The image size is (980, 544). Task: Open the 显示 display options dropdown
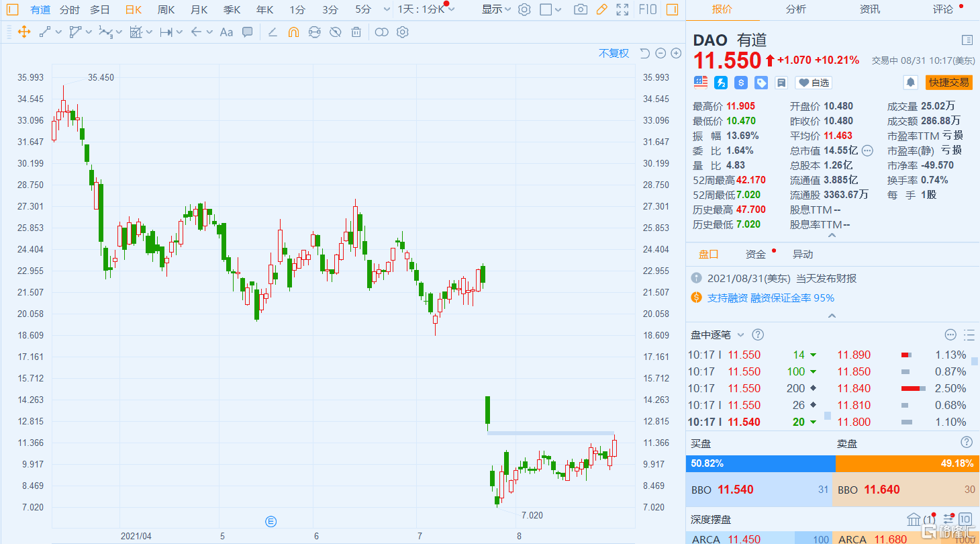click(x=495, y=9)
